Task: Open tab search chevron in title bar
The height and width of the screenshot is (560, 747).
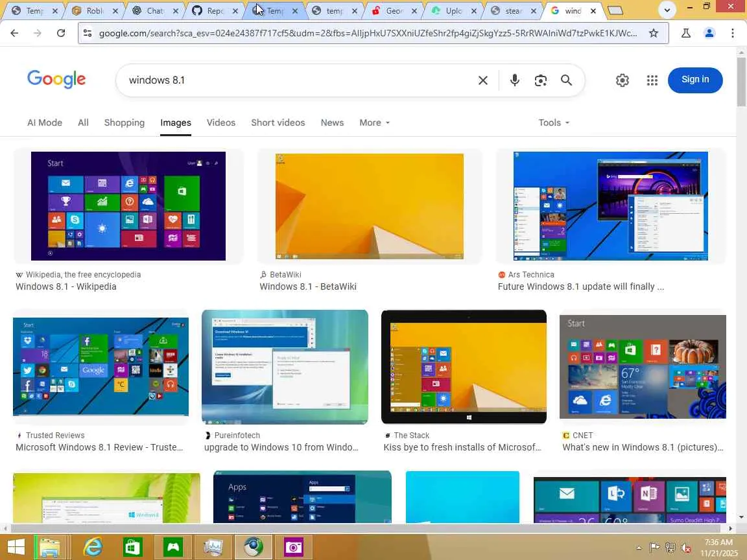Action: click(667, 10)
